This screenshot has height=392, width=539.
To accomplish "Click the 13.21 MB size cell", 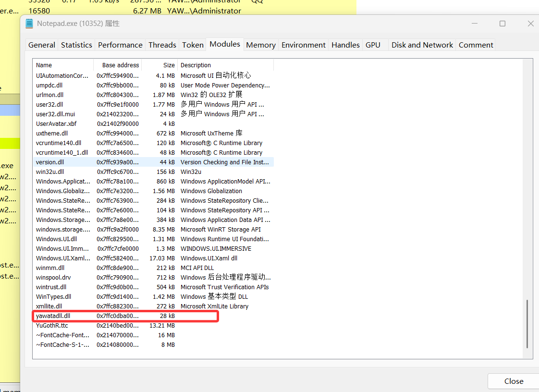I will coord(162,326).
